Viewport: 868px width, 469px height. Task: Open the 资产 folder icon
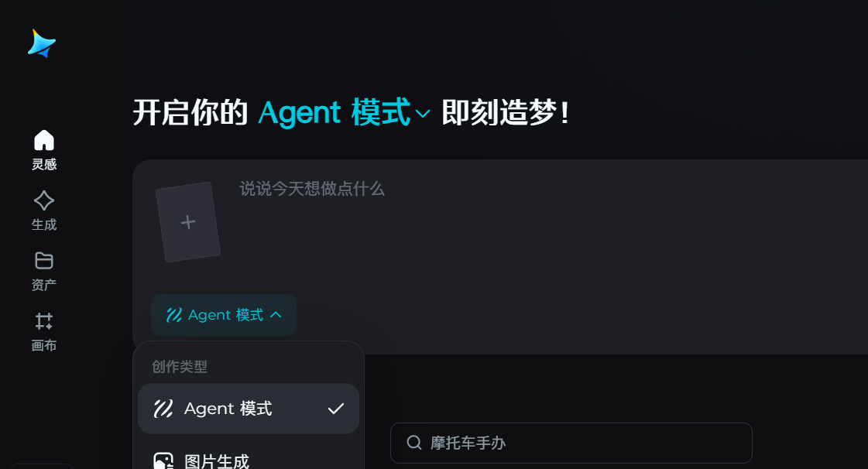point(43,261)
